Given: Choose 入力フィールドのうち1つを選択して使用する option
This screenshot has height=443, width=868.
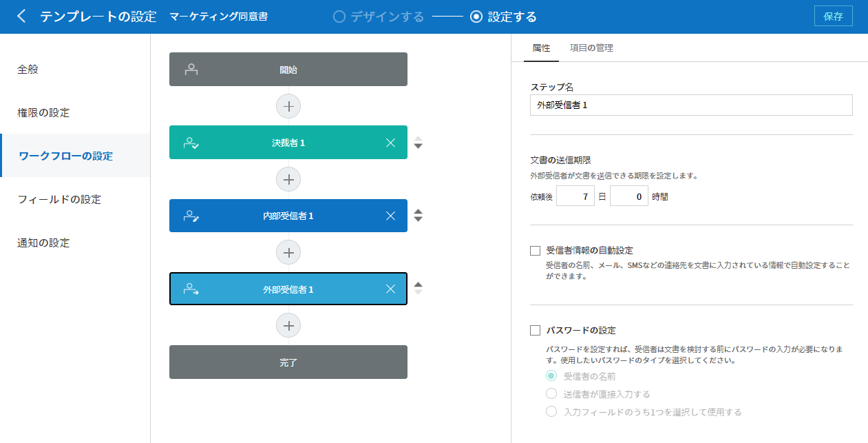Looking at the screenshot, I should coord(551,412).
